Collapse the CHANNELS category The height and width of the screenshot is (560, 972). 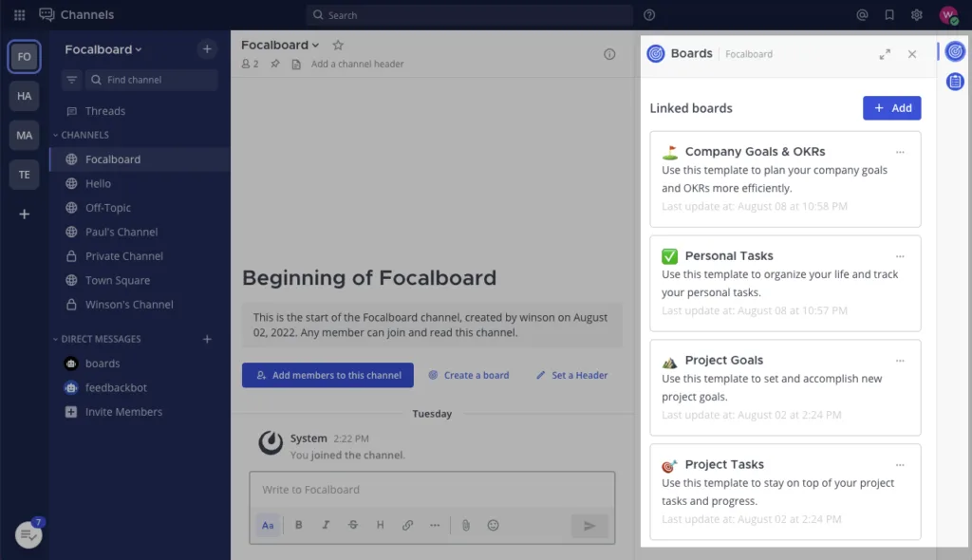click(82, 135)
